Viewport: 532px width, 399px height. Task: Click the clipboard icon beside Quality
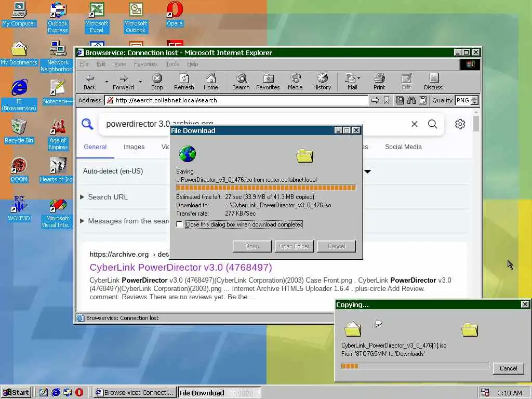(x=423, y=100)
